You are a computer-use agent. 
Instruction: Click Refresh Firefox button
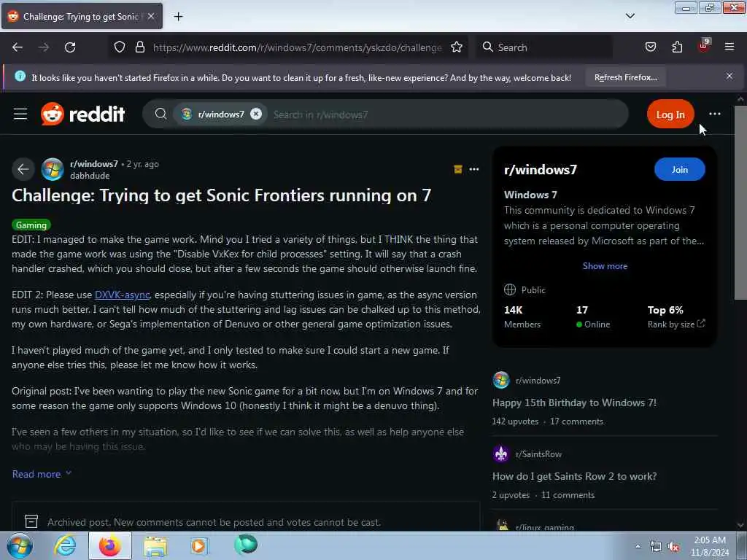(625, 77)
